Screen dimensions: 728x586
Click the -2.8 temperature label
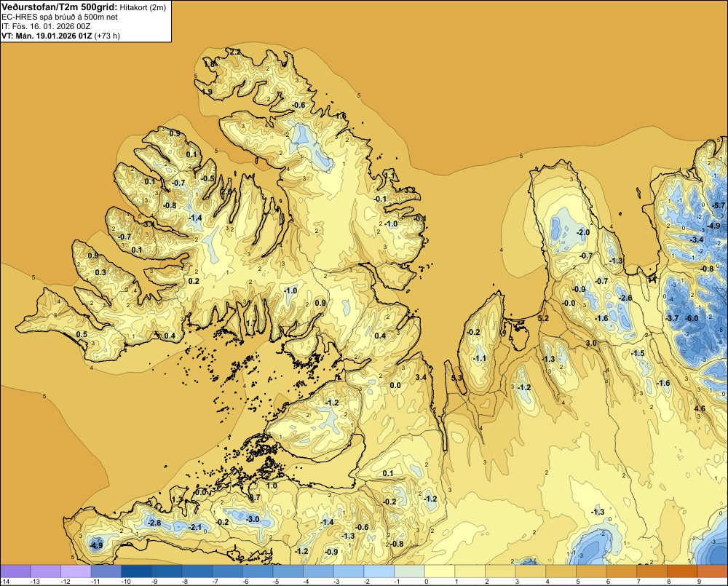coord(154,523)
